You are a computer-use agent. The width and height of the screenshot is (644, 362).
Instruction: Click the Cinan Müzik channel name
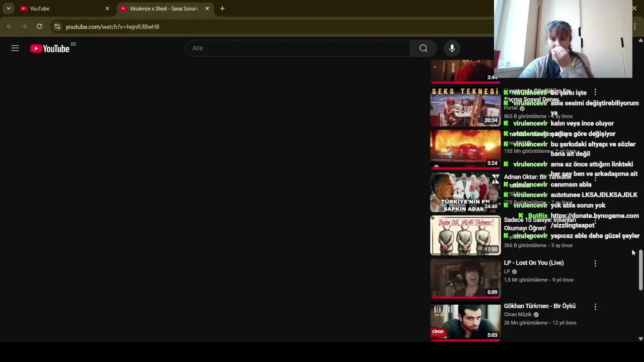coord(518,315)
